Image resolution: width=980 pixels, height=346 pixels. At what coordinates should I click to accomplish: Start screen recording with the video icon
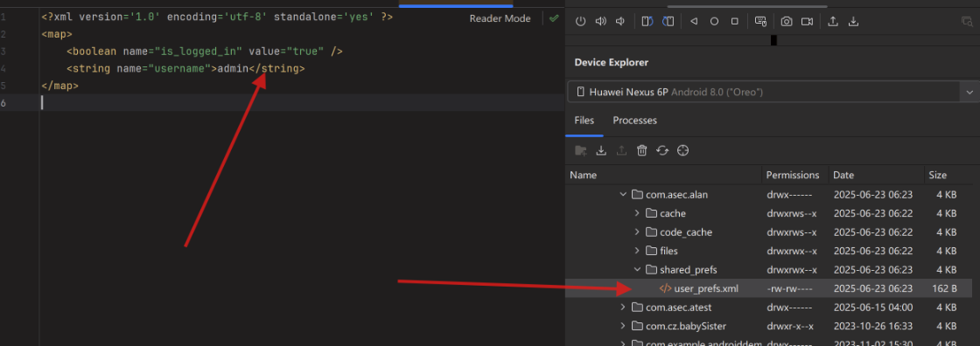tap(807, 21)
